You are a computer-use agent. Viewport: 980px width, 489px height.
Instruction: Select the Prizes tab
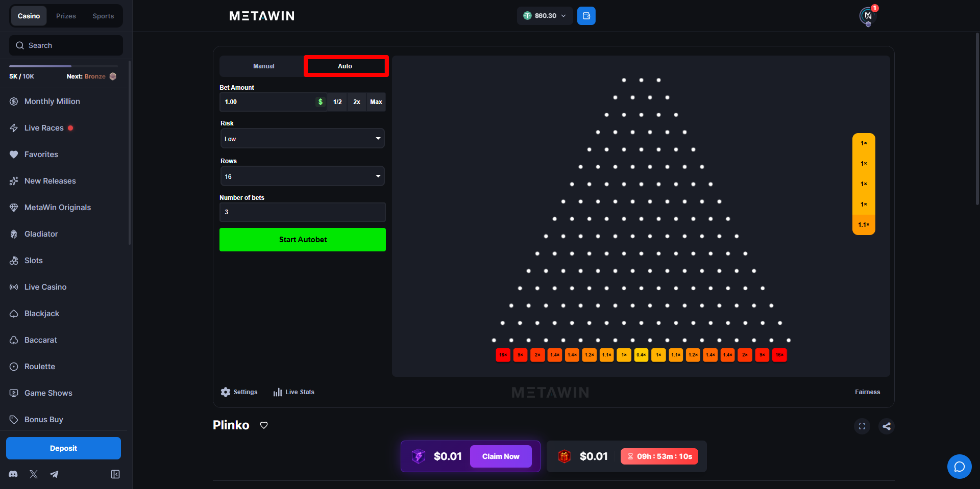[66, 16]
